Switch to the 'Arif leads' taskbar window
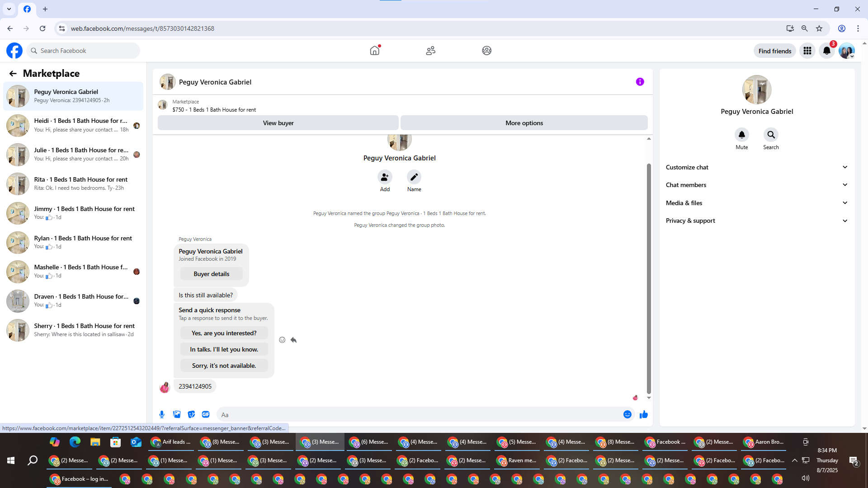This screenshot has height=488, width=868. coord(171,442)
